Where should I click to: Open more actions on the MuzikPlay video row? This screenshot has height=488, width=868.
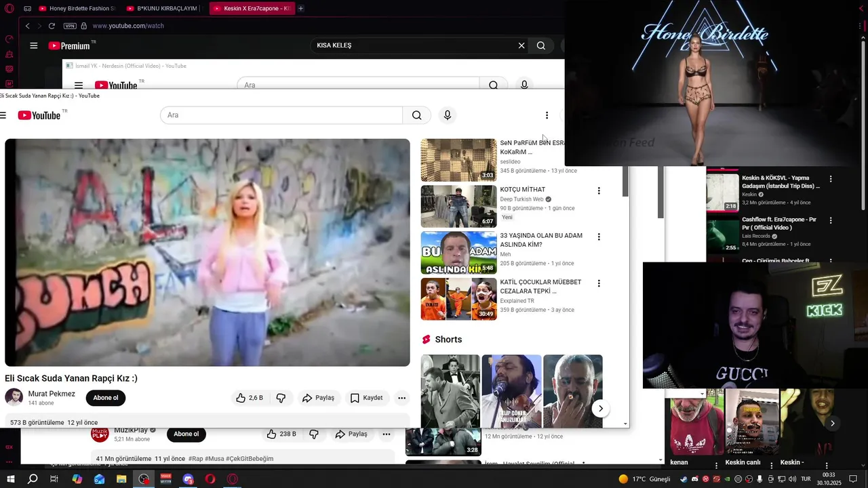tap(386, 434)
